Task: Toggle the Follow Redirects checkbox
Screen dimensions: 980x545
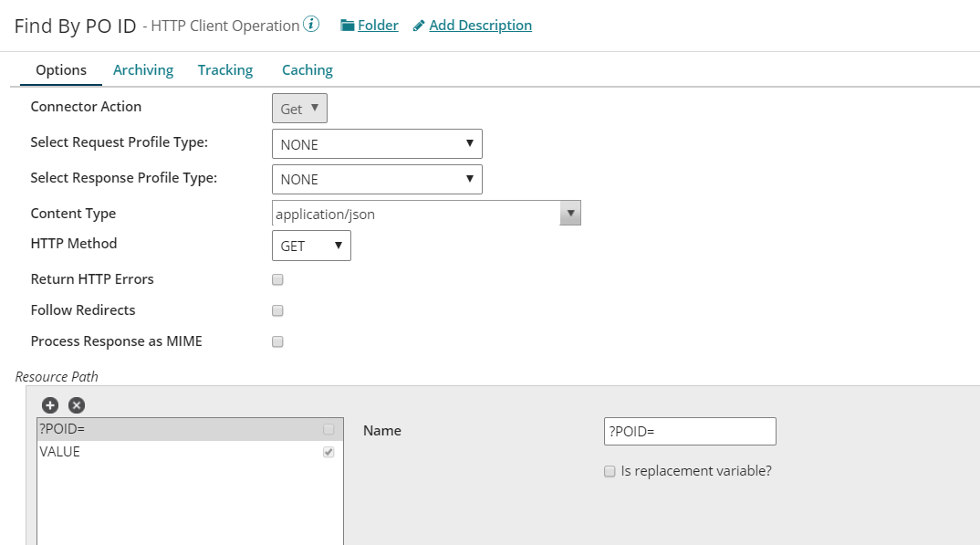Action: pyautogui.click(x=278, y=310)
